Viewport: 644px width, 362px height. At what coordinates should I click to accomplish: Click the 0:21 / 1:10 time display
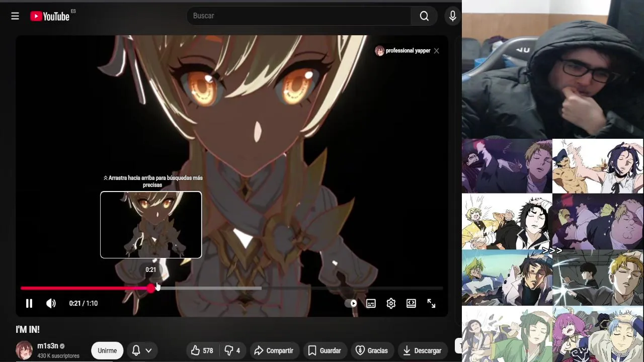tap(84, 303)
